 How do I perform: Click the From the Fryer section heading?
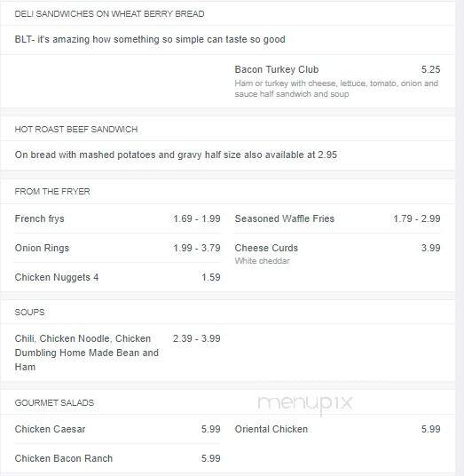click(52, 191)
